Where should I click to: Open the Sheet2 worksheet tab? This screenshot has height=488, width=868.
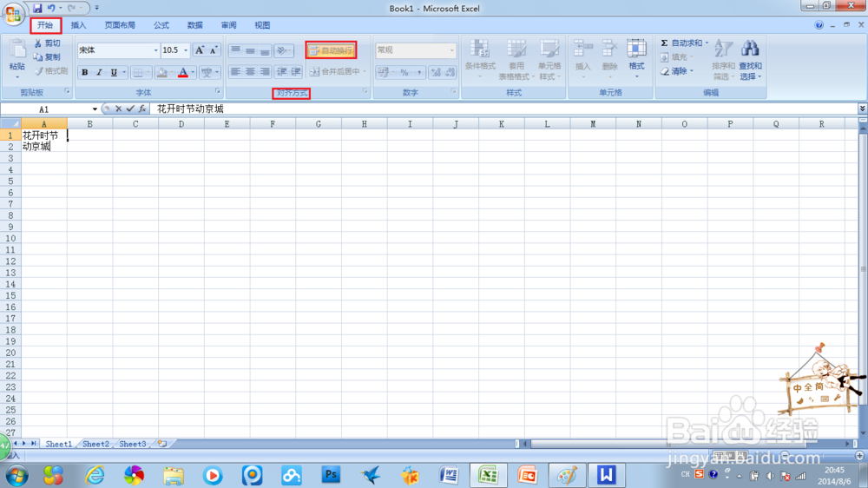click(95, 444)
